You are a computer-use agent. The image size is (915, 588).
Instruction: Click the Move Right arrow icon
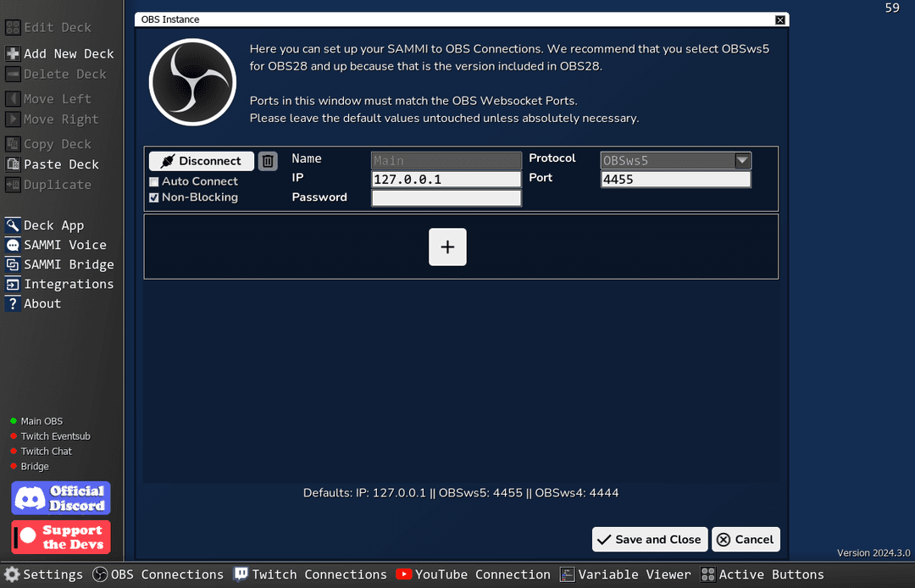coord(13,119)
